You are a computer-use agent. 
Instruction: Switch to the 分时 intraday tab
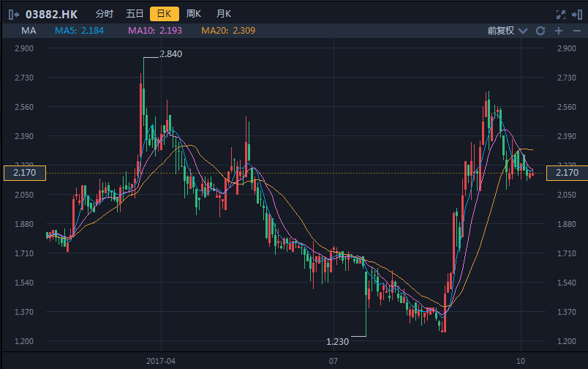pos(105,14)
